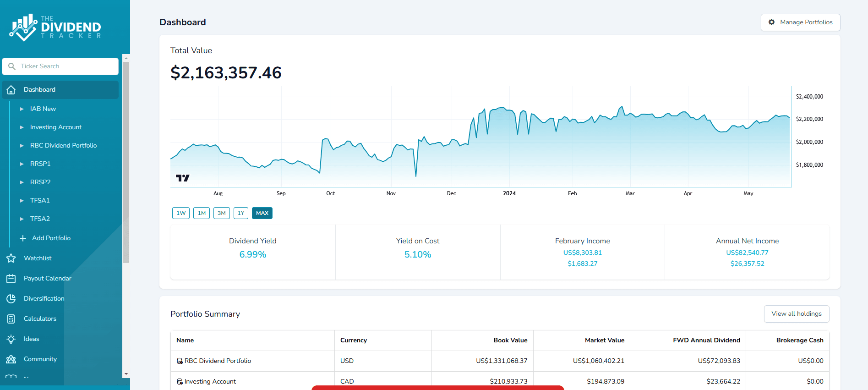Expand the RRSP1 portfolio arrow
This screenshot has width=868, height=390.
click(22, 164)
